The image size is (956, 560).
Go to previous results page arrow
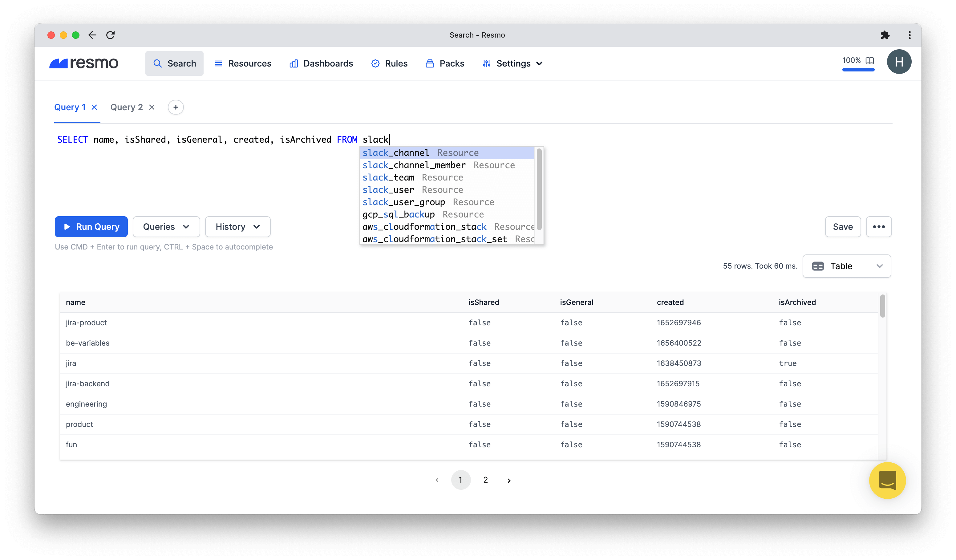tap(437, 480)
